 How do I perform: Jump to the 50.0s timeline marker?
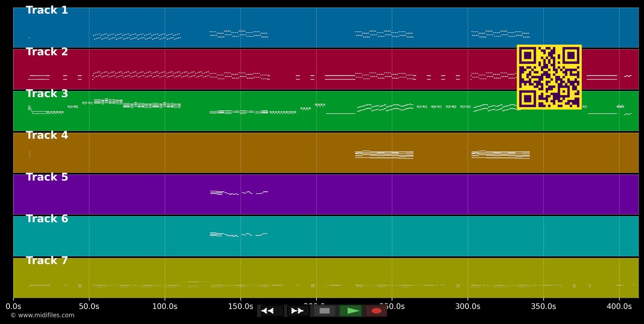(x=89, y=306)
